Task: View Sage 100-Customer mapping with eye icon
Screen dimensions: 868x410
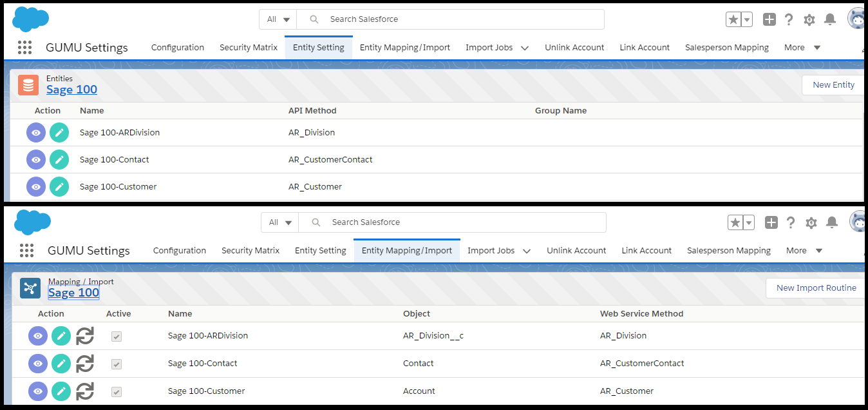Action: pyautogui.click(x=38, y=391)
